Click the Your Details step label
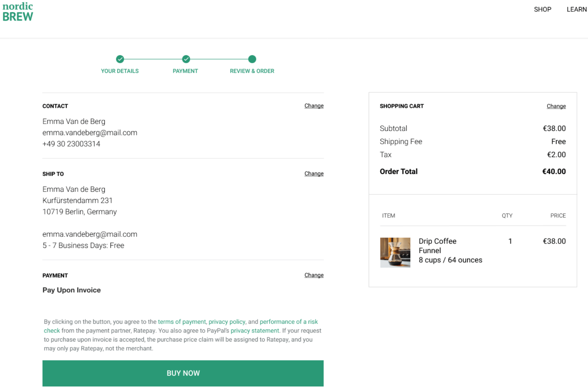The image size is (588, 392). pyautogui.click(x=120, y=71)
